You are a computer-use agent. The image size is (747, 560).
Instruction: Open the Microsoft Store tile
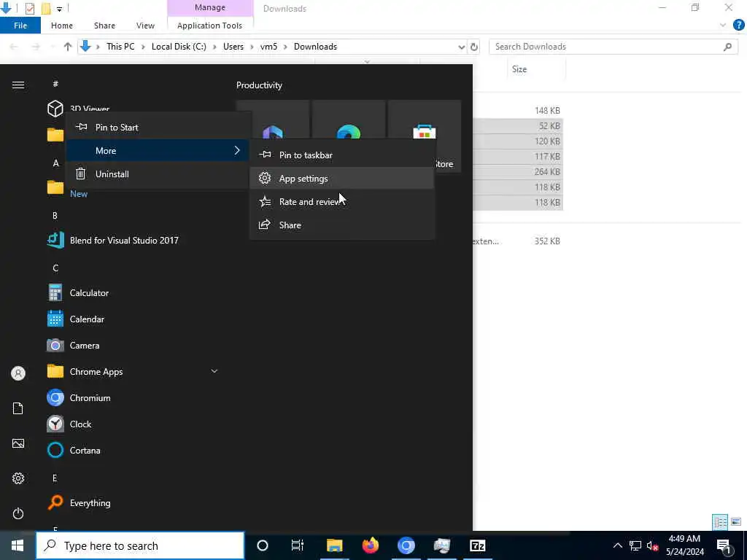(425, 136)
